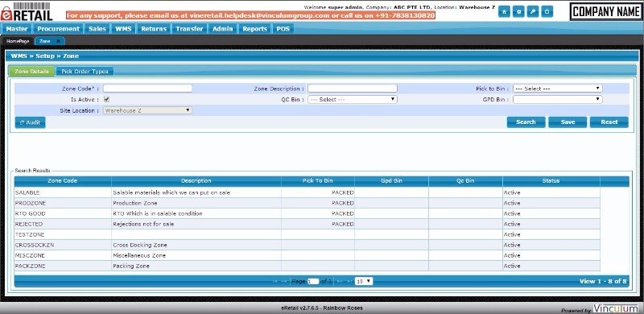Close the Zone tab
Image resolution: width=644 pixels, height=314 pixels.
(58, 41)
